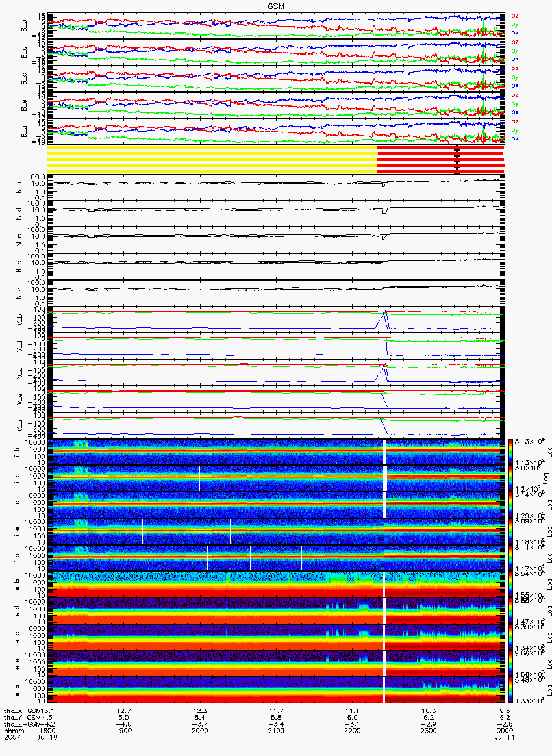This screenshot has width=552, height=756.
Task: Click the i_d ion spectrogram label
Action: pyautogui.click(x=16, y=479)
